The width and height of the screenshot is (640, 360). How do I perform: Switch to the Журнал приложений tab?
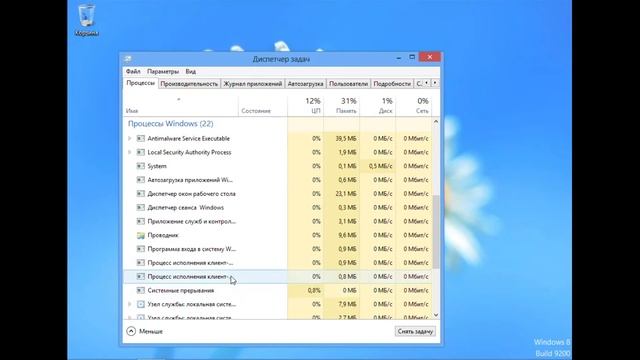point(253,84)
